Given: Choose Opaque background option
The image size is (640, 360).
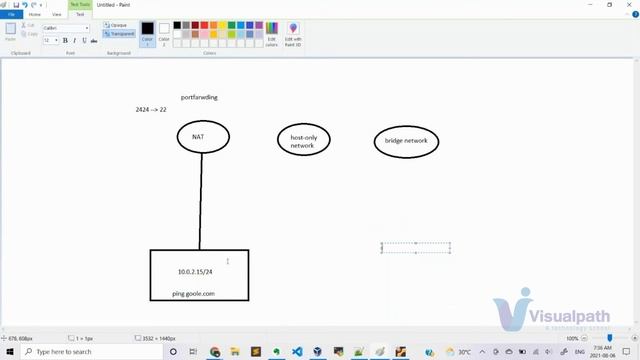Looking at the screenshot, I should [x=115, y=25].
